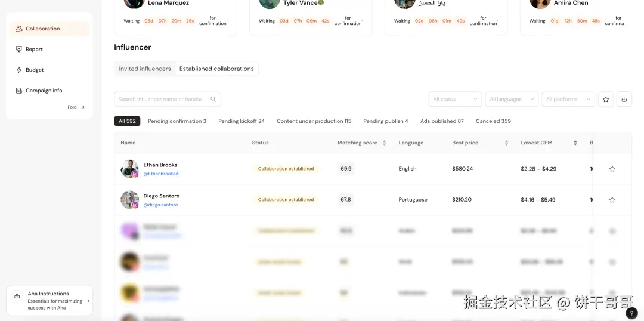Open the All status dropdown

pyautogui.click(x=456, y=100)
